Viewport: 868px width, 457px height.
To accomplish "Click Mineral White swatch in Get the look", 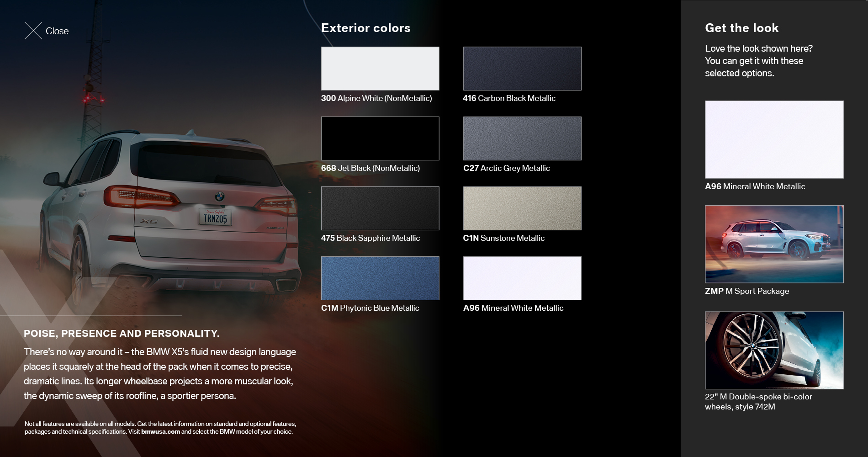I will pyautogui.click(x=774, y=139).
